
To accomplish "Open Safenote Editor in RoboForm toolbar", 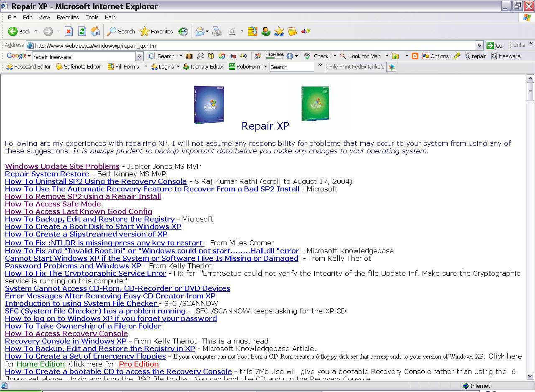I will tap(79, 66).
